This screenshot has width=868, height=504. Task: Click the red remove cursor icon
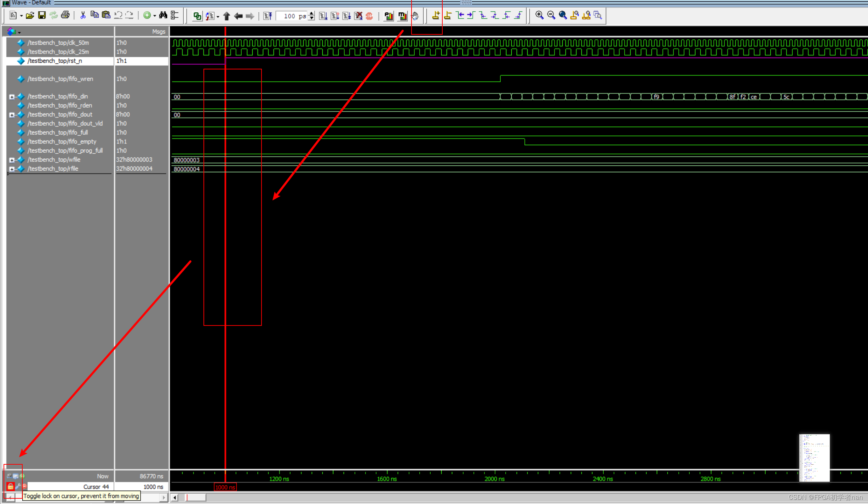24,486
